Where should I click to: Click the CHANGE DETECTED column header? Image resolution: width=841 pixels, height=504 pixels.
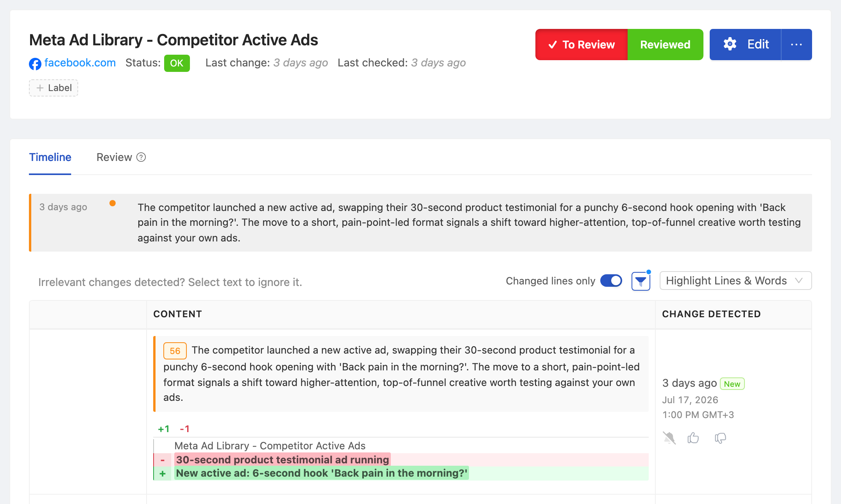click(711, 314)
